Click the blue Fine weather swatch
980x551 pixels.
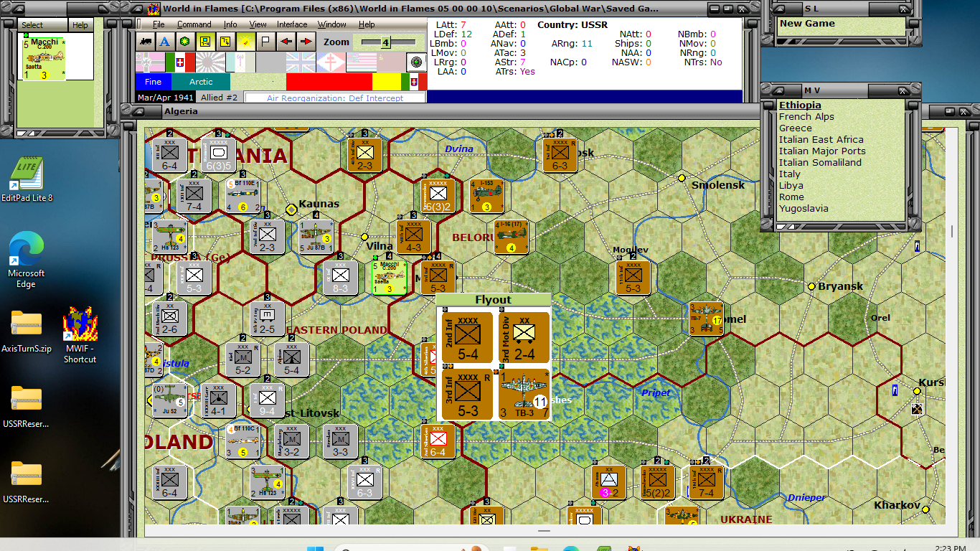[154, 82]
